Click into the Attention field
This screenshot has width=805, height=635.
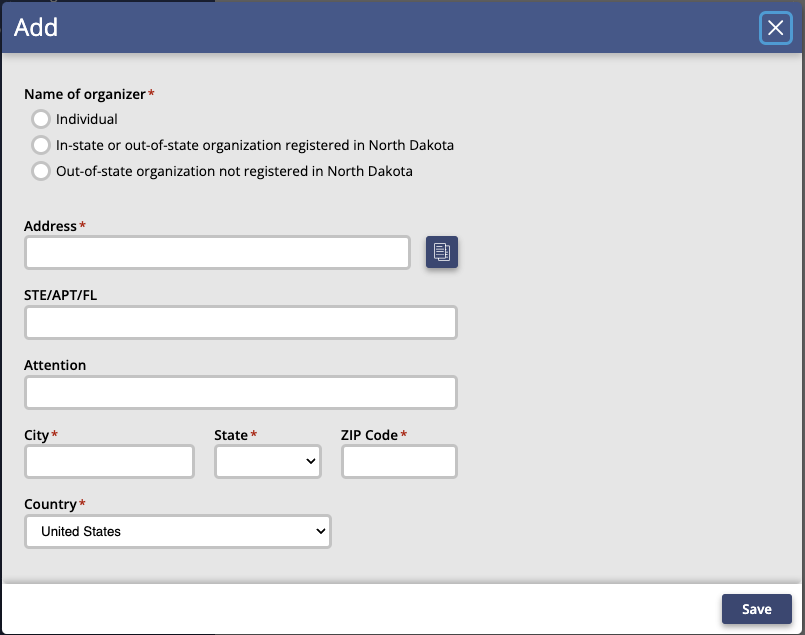click(241, 393)
